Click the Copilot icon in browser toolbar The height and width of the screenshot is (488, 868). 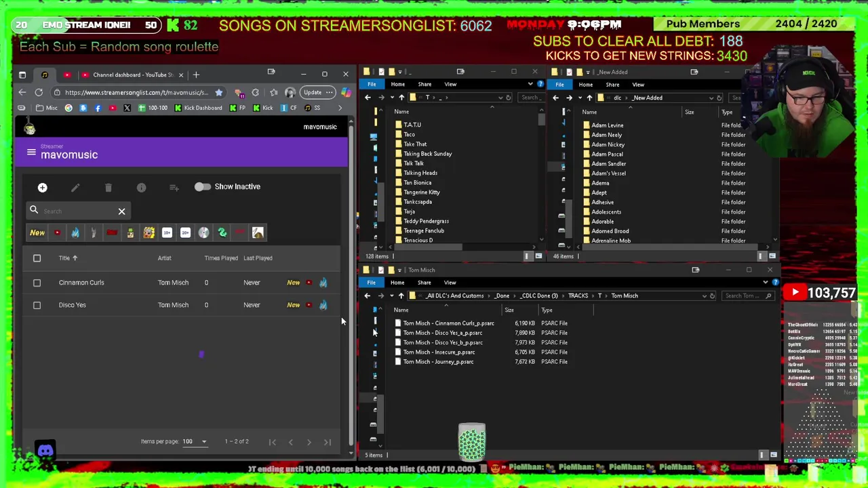click(346, 92)
